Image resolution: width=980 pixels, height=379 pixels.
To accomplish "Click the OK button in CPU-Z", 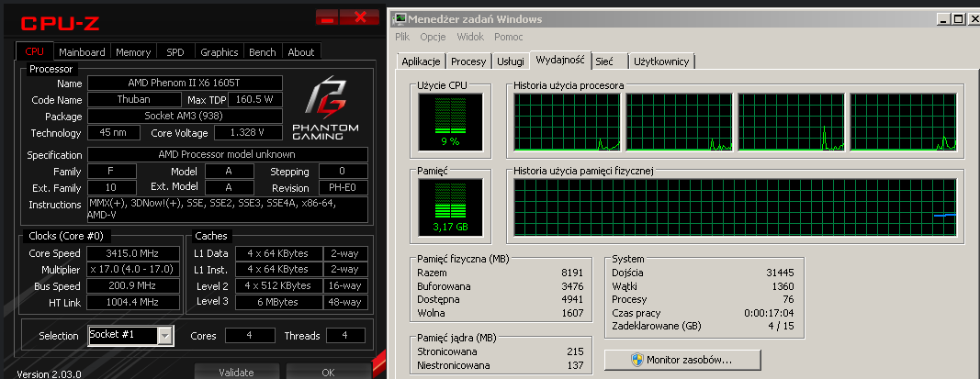I will coord(328,373).
